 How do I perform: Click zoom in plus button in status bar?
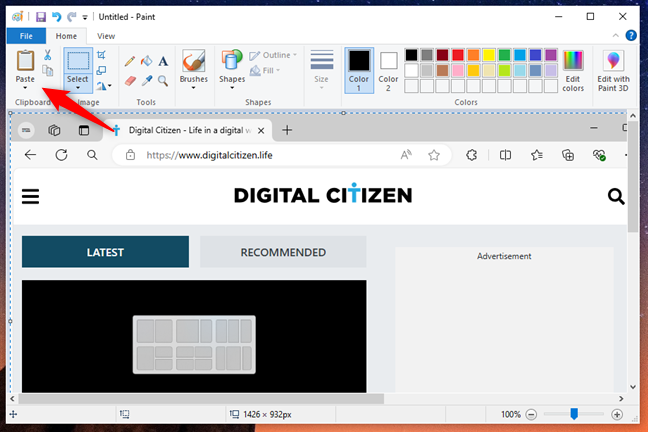click(617, 414)
